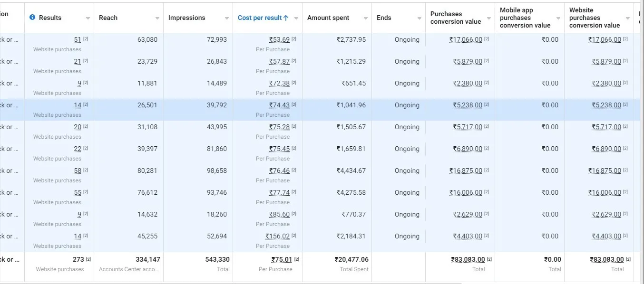Click the footnote marker beside ₹53.69 cost
Image resolution: width=644 pixels, height=284 pixels.
pyautogui.click(x=294, y=39)
